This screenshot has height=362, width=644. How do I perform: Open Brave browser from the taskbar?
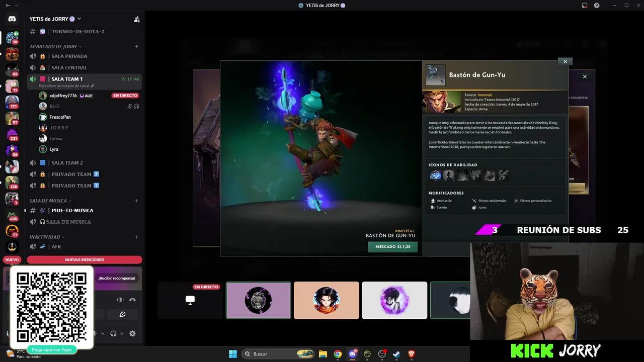pyautogui.click(x=412, y=354)
